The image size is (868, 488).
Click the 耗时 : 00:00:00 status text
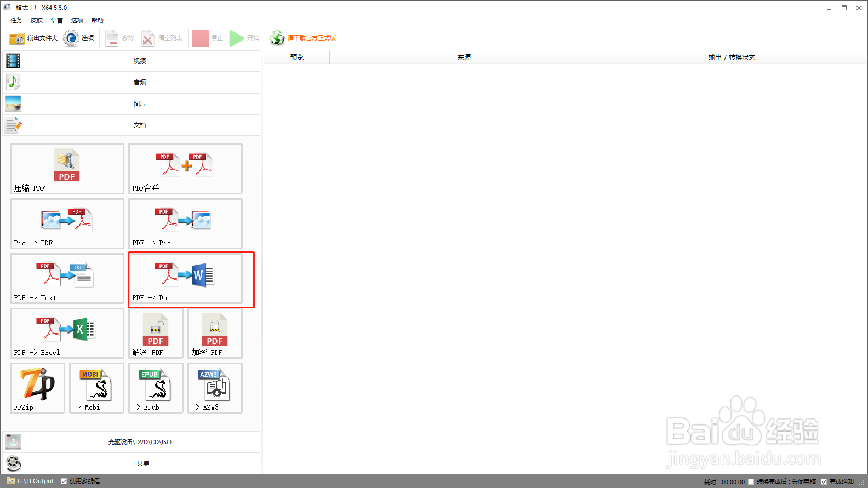pyautogui.click(x=724, y=482)
